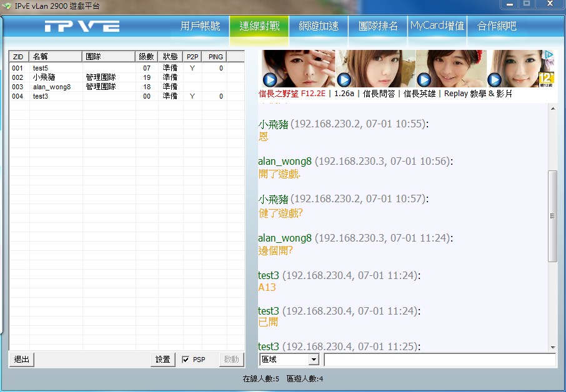The width and height of the screenshot is (566, 392).
Task: Open the 信長問答 link
Action: click(x=379, y=94)
